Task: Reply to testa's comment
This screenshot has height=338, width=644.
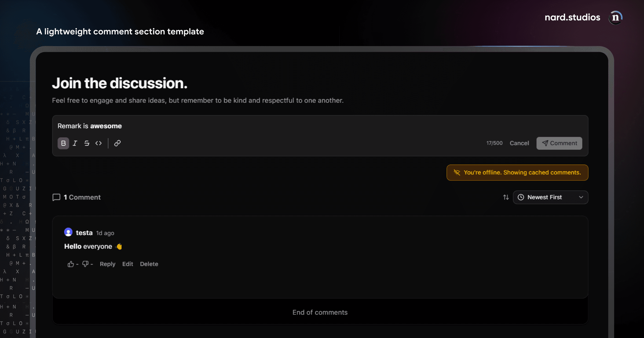Action: click(108, 264)
